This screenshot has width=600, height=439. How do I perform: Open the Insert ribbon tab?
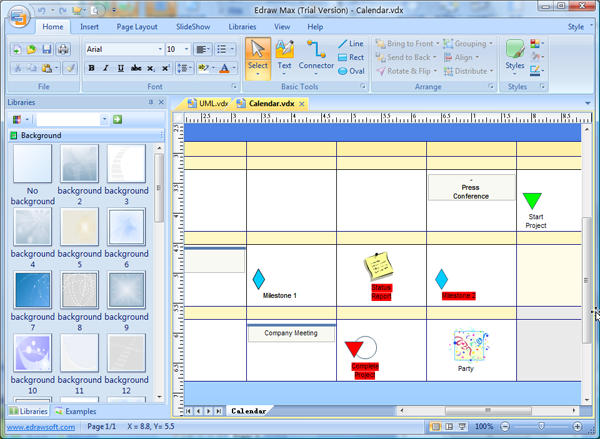[89, 27]
